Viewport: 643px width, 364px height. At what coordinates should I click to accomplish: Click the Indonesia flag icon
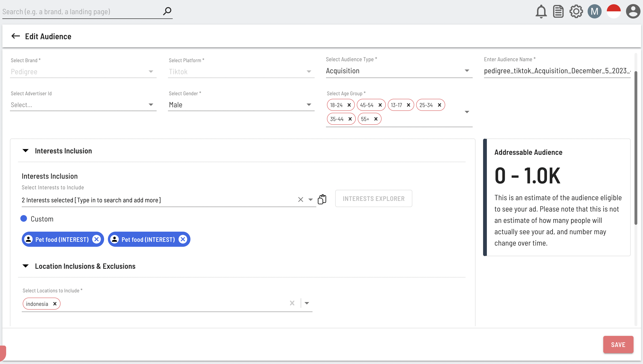(x=613, y=12)
